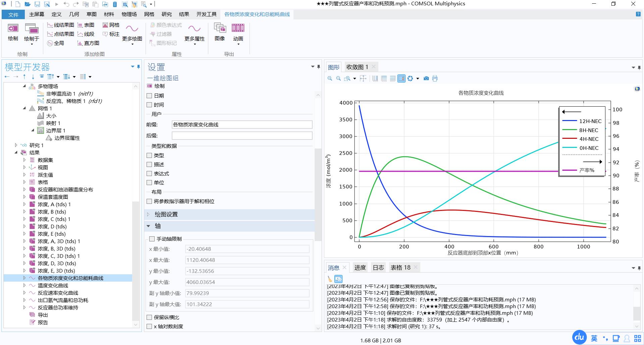644x345 pixels.
Task: Add a Mesh (网格) plot from ribbon
Action: coord(111,25)
